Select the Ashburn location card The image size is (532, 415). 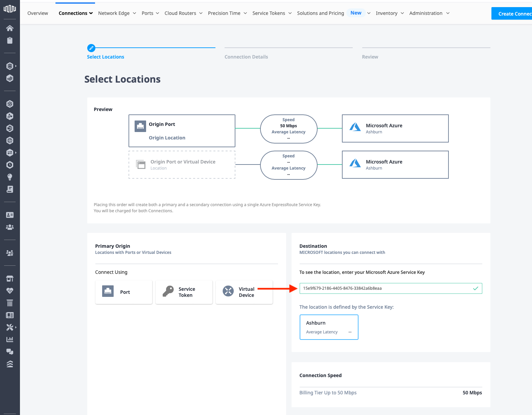tap(329, 327)
